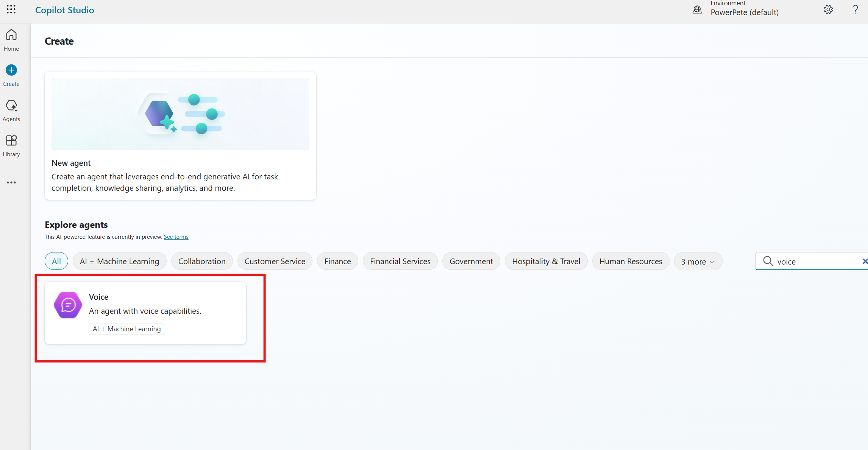The image size is (868, 450).
Task: Filter by Human Resources
Action: 631,261
